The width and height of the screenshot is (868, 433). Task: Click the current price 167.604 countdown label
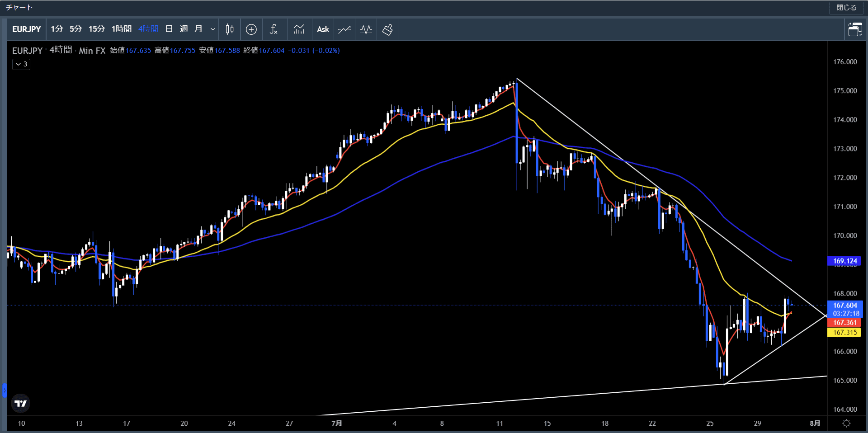(844, 310)
